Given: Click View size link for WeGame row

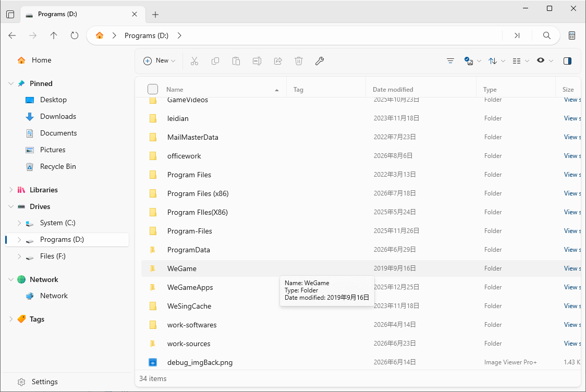Looking at the screenshot, I should pos(572,268).
